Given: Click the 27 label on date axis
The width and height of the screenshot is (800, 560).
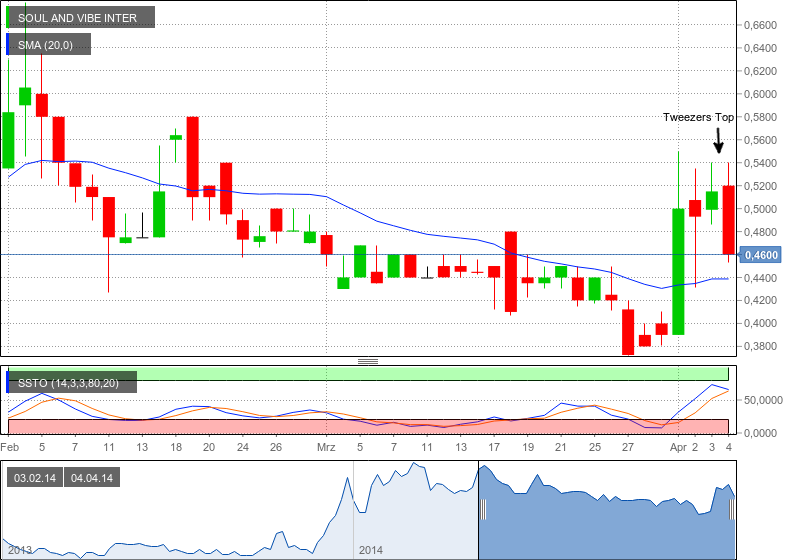Looking at the screenshot, I should [628, 447].
